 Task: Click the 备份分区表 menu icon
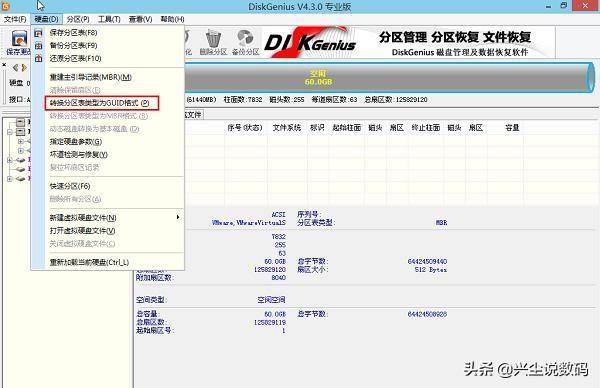pos(38,46)
